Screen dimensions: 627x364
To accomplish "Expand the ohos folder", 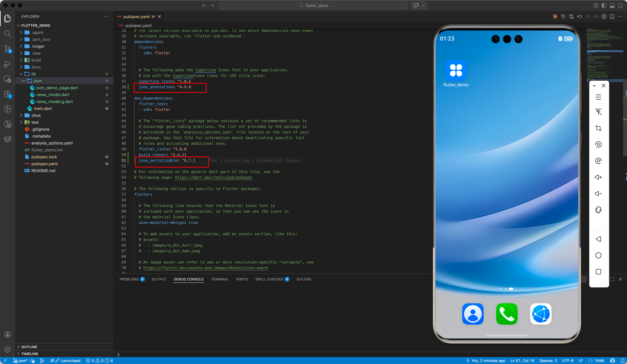I will click(36, 115).
